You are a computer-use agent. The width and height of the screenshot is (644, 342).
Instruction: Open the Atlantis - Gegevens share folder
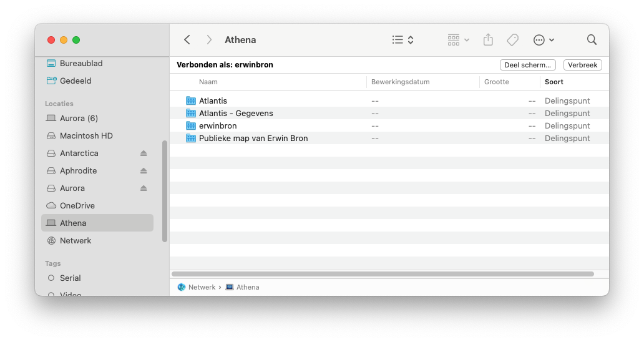tap(235, 114)
